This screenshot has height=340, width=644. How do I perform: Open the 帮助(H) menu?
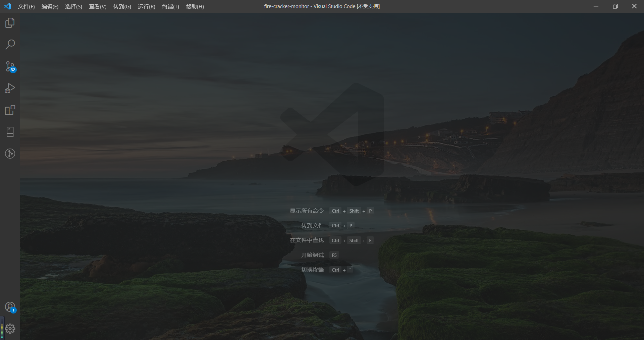pos(195,6)
